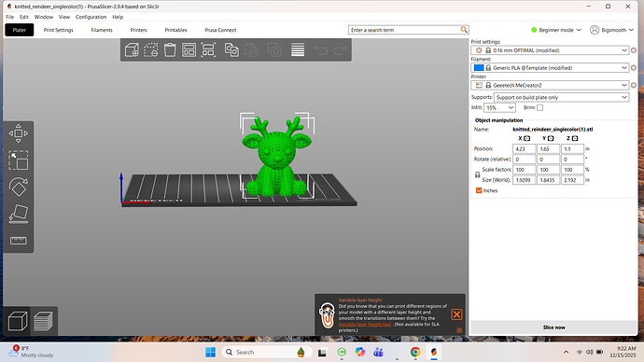Select the Measure ruler tool
The image size is (644, 362).
[19, 240]
